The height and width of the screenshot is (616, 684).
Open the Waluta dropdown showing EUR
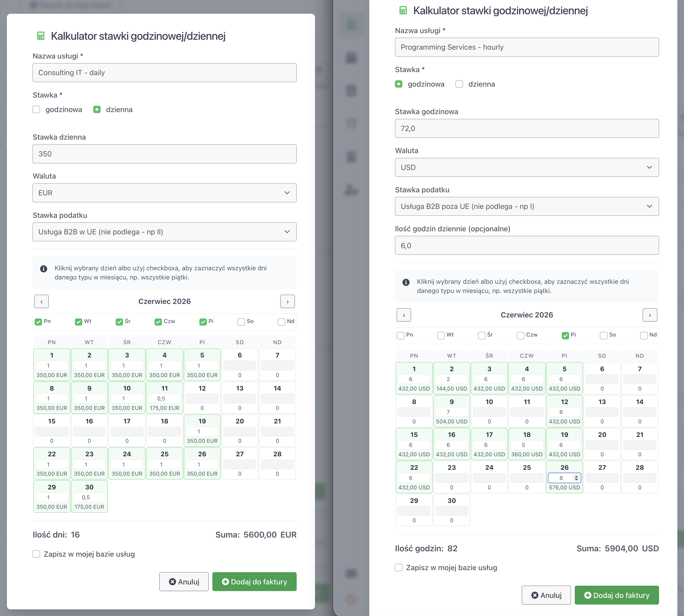pos(165,193)
